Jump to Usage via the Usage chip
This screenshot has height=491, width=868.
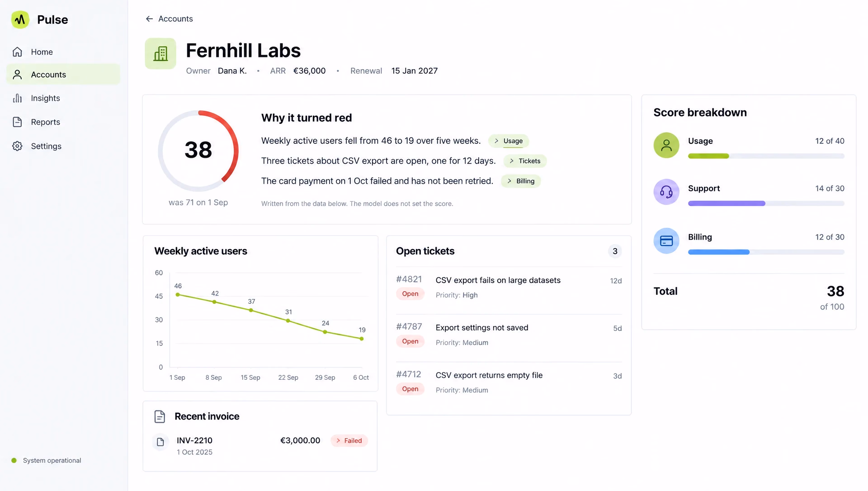pos(509,141)
